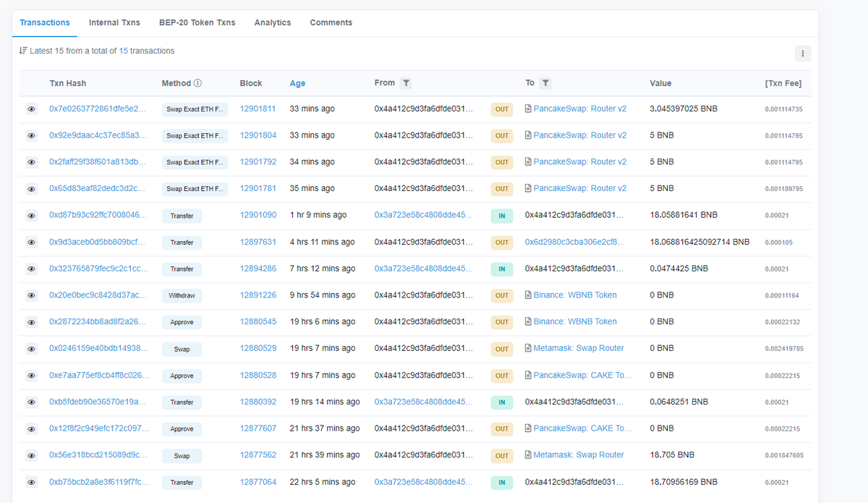This screenshot has width=868, height=503.
Task: Click the Value column header
Action: point(660,83)
